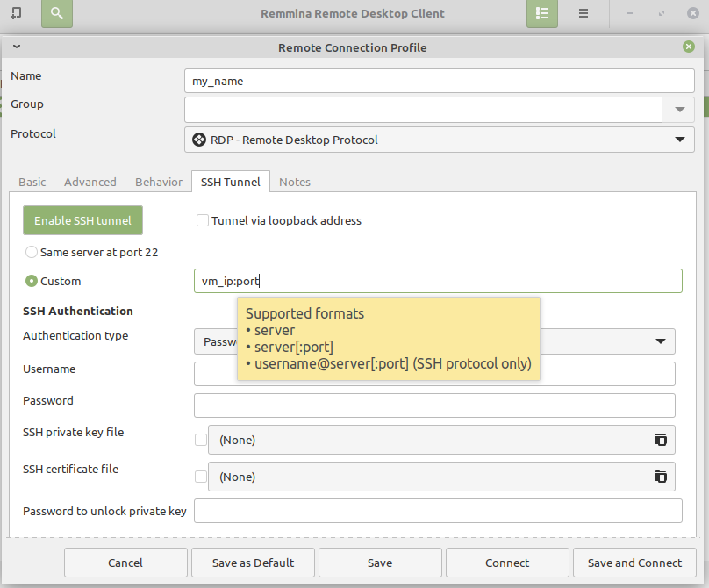Viewport: 709px width, 588px height.
Task: Expand the Group dropdown arrow
Action: tap(679, 110)
